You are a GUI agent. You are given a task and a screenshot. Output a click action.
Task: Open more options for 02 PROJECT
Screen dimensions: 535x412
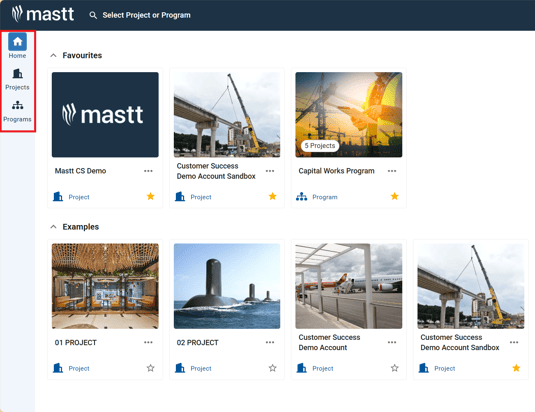[270, 342]
